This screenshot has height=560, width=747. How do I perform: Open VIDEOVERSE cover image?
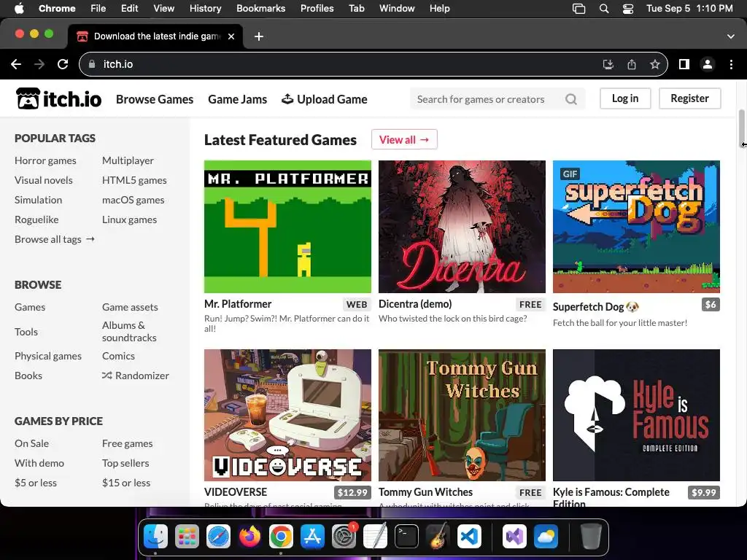(287, 415)
